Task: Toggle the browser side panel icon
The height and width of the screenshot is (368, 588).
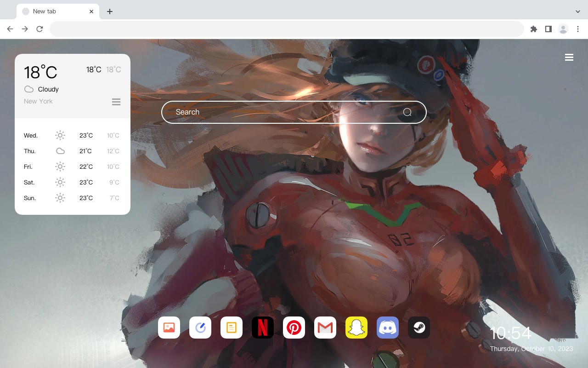Action: click(x=548, y=29)
